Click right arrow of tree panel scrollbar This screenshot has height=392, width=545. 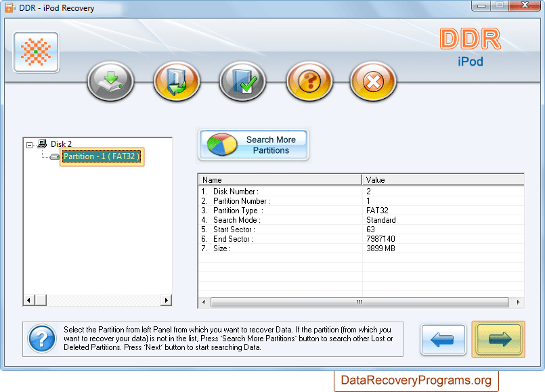[x=166, y=300]
